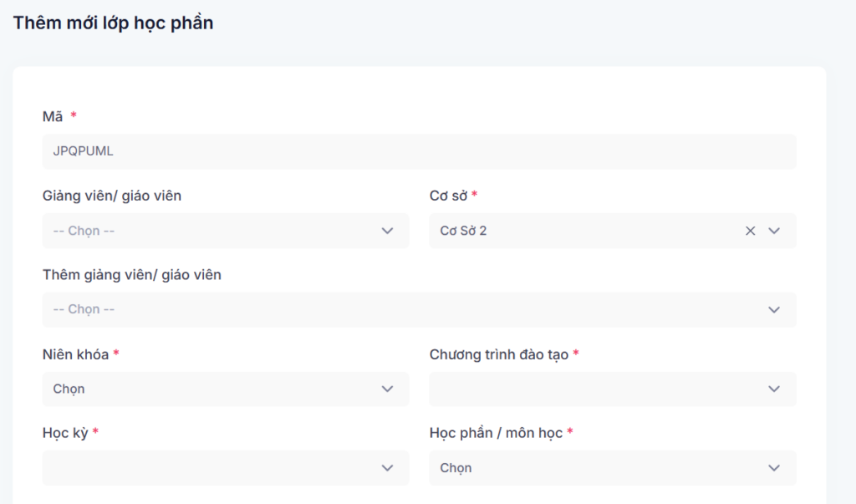Click the 'Chương trình đào tạo' label text
Screen dimensions: 856x504
(498, 354)
